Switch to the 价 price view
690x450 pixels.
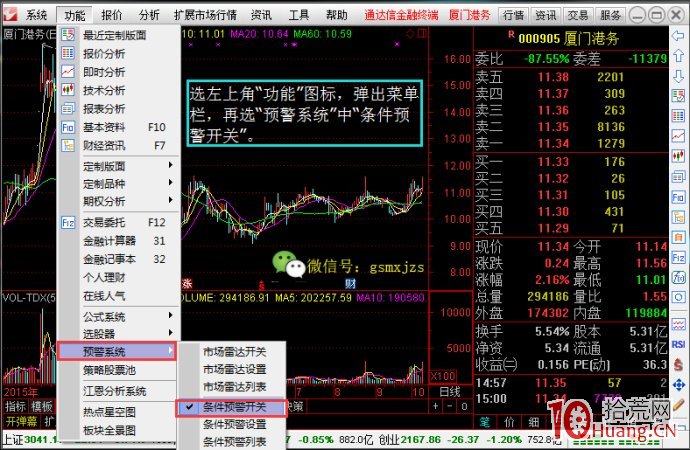(x=509, y=423)
